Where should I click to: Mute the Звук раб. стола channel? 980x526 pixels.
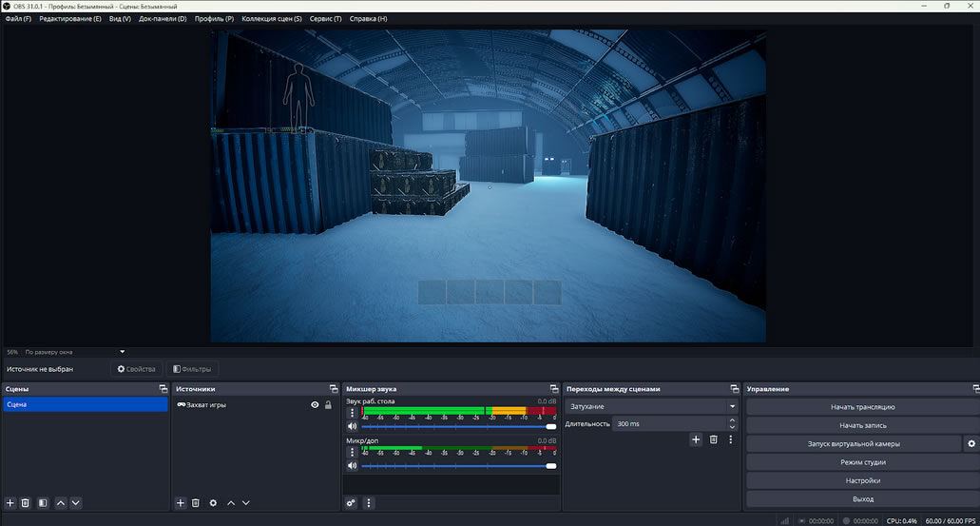[x=352, y=426]
